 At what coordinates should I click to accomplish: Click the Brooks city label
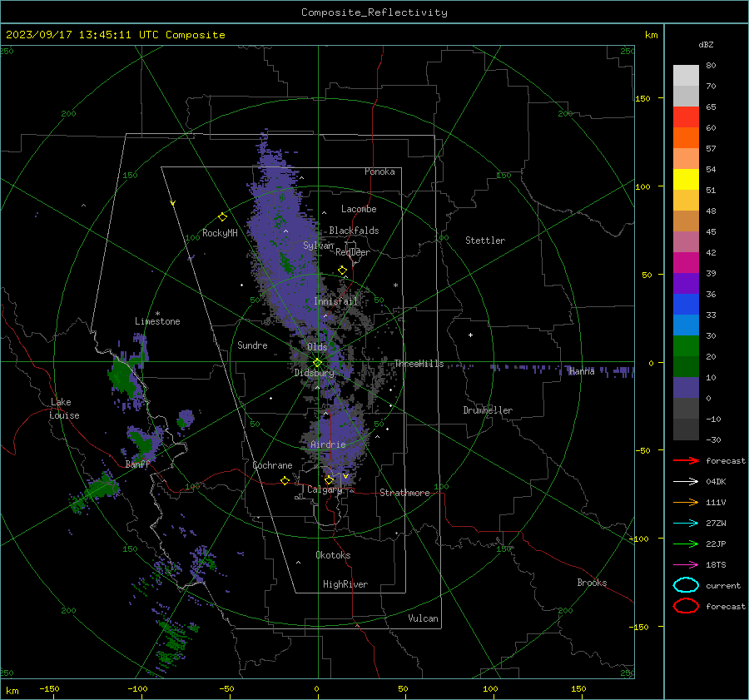[x=592, y=583]
